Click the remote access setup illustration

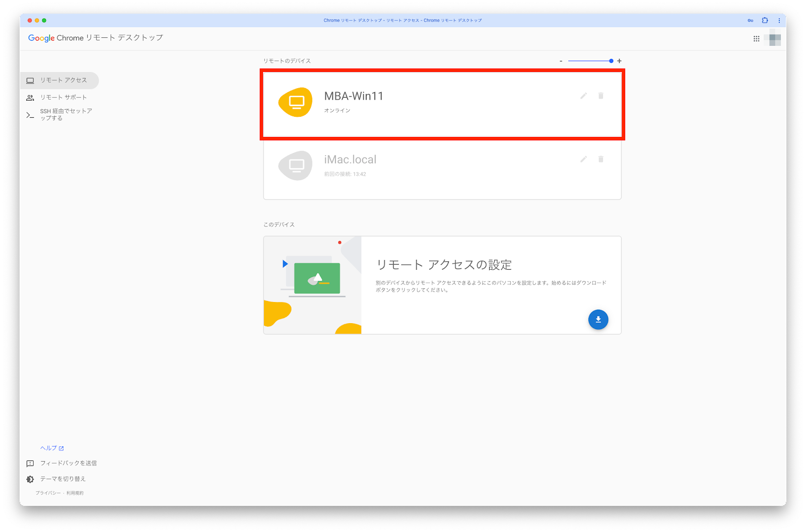pos(313,285)
